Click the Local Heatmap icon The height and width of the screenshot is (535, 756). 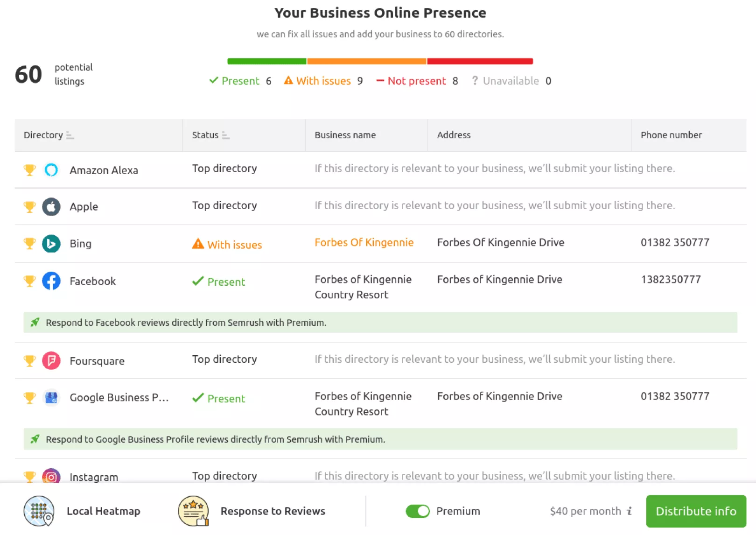point(39,511)
